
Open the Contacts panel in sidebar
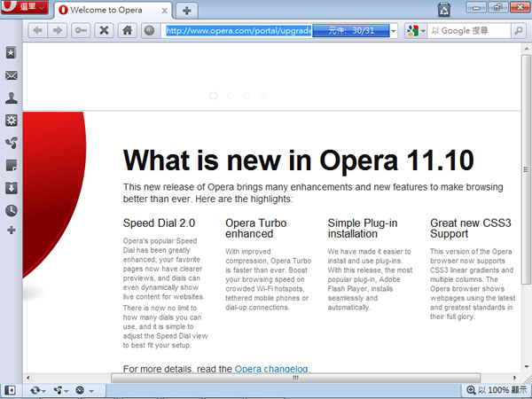11,98
